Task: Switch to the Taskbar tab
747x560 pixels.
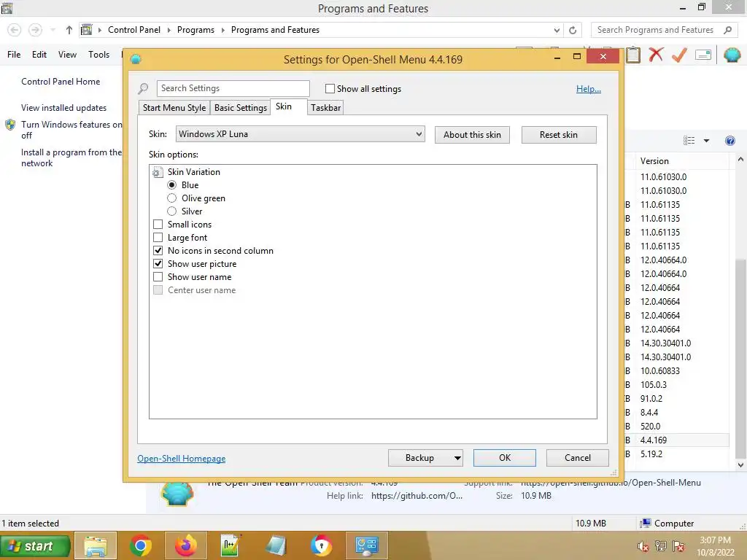Action: pyautogui.click(x=326, y=108)
